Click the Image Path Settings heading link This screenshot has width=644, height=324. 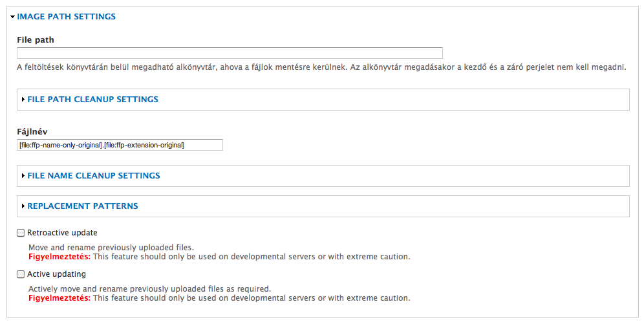[x=66, y=17]
